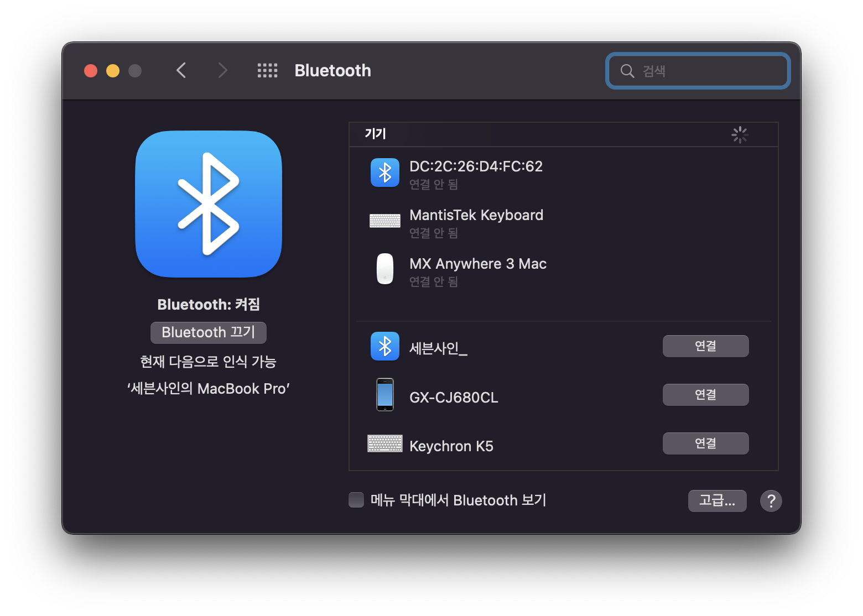Click the back navigation arrow
The height and width of the screenshot is (616, 863).
click(181, 70)
